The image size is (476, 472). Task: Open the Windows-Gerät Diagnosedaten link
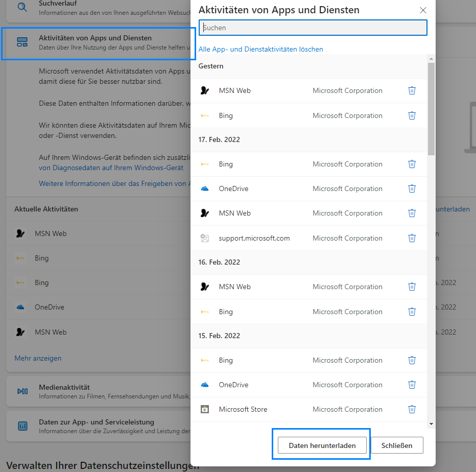pos(111,168)
